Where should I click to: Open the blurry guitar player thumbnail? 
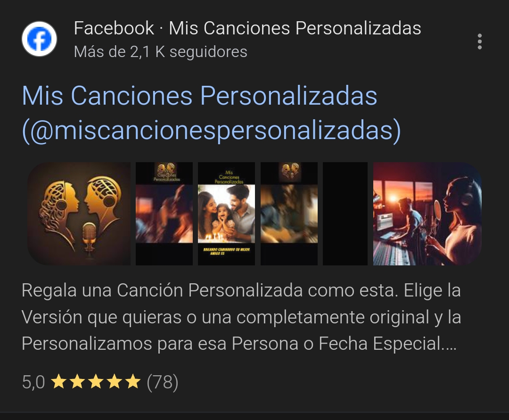[x=289, y=214]
